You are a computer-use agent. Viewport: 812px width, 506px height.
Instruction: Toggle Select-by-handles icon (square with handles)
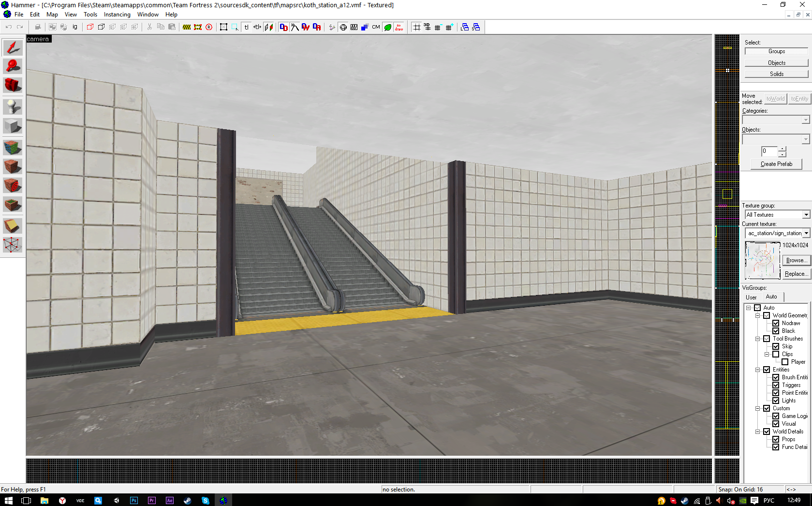coord(223,27)
